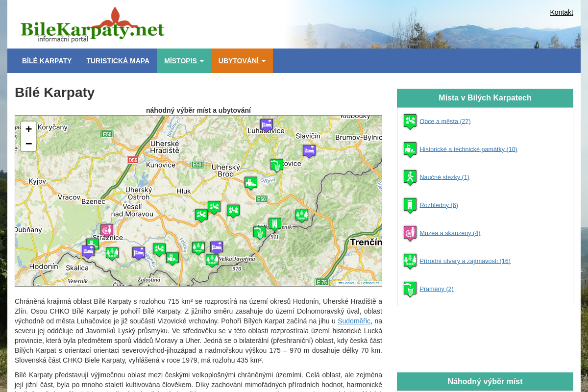The width and height of the screenshot is (588, 392).
Task: Open Prameny (2) link
Action: pos(437,289)
